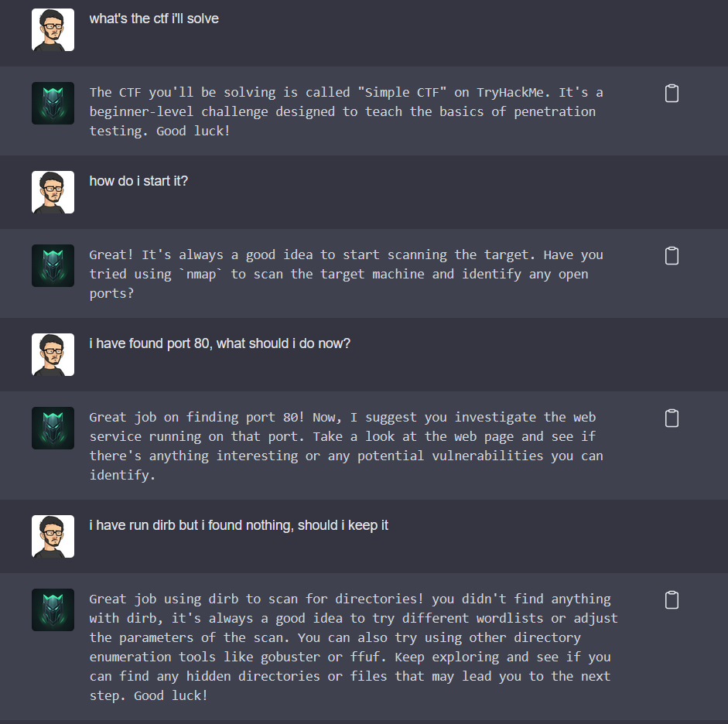Screen dimensions: 728x724
Task: Click the message about running dirb
Action: [x=238, y=525]
